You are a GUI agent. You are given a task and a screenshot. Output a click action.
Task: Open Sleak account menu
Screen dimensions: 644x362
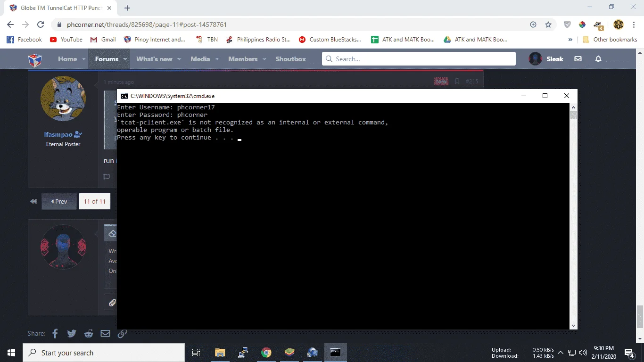click(x=546, y=59)
